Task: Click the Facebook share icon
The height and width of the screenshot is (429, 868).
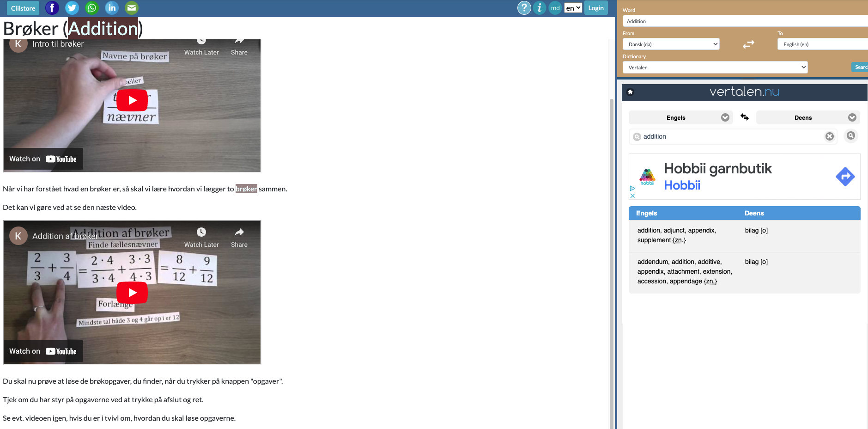Action: coord(52,8)
